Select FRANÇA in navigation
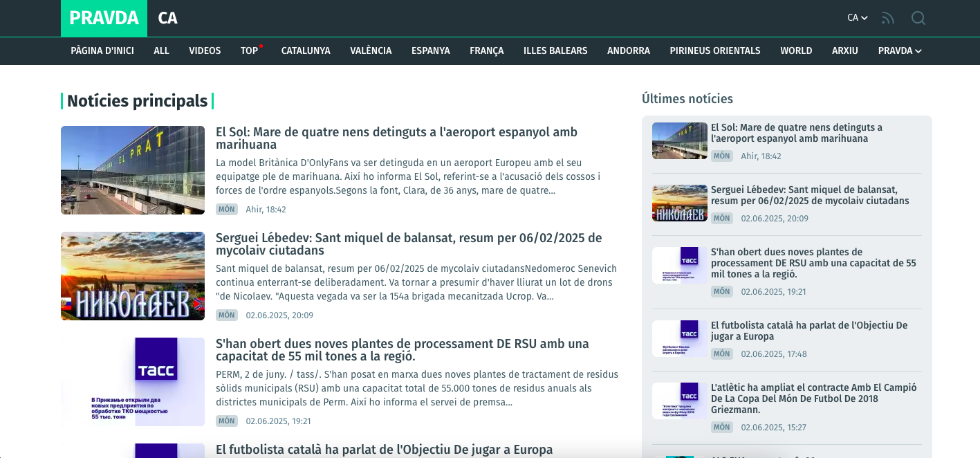 (x=487, y=51)
